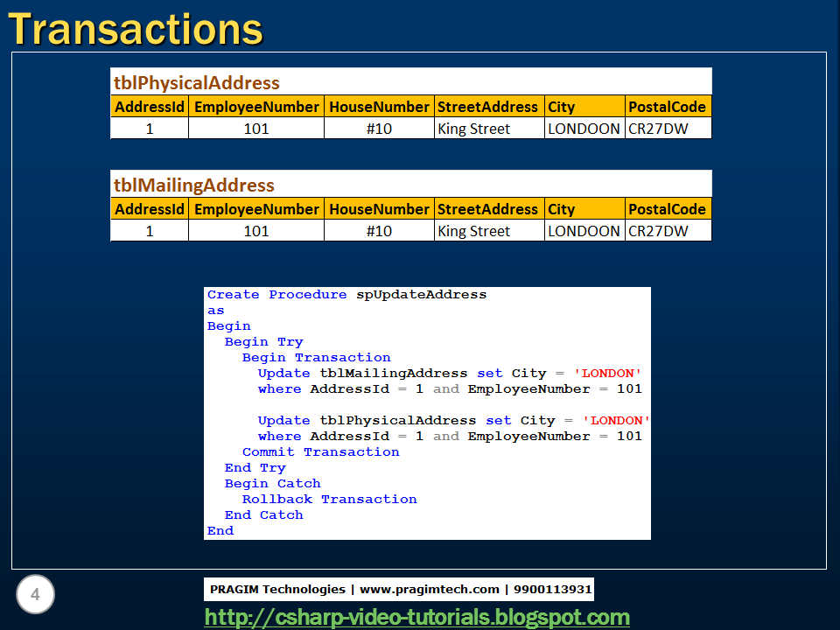Click the Begin Transaction line of code
The height and width of the screenshot is (630, 840).
point(316,357)
